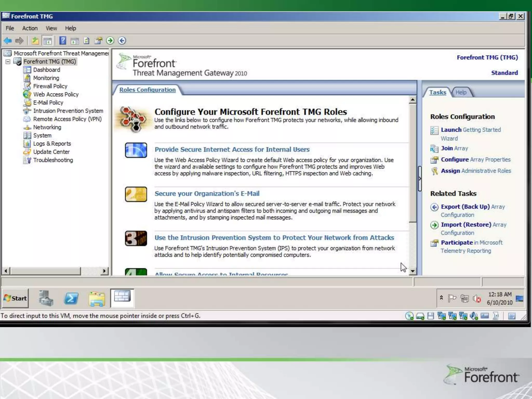Collapse the Forefront TMG (TMG) tree node
This screenshot has width=532, height=399.
(8, 62)
